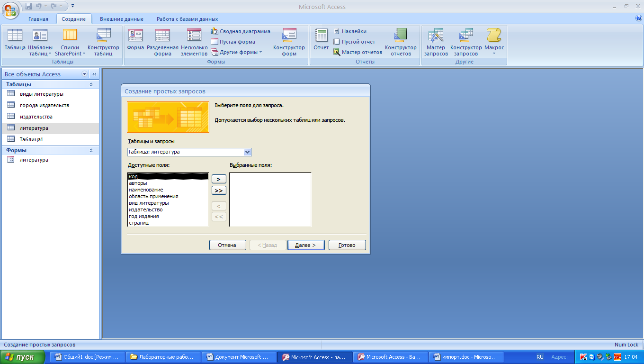Click RU language indicator
644x364 pixels.
(540, 357)
